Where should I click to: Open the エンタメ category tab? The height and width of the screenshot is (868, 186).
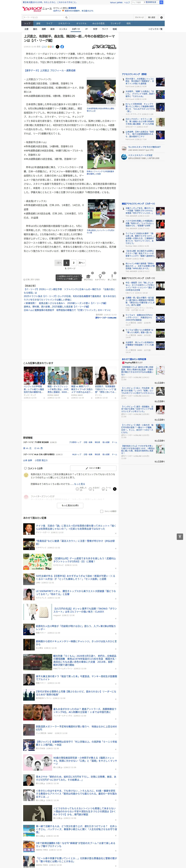(63, 29)
